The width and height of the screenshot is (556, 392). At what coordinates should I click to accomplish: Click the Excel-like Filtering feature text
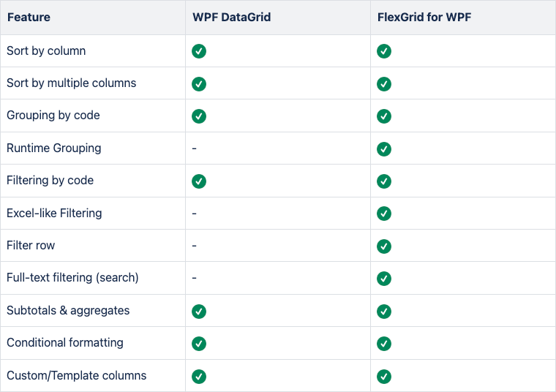click(x=54, y=213)
